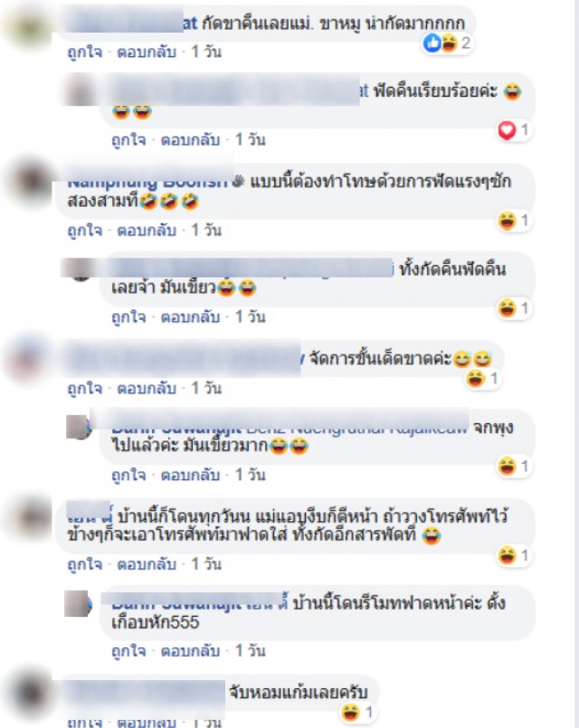Open timestamp 1 วัน under บ้านนี้ก็โดนทุกวัน comment

[x=206, y=564]
